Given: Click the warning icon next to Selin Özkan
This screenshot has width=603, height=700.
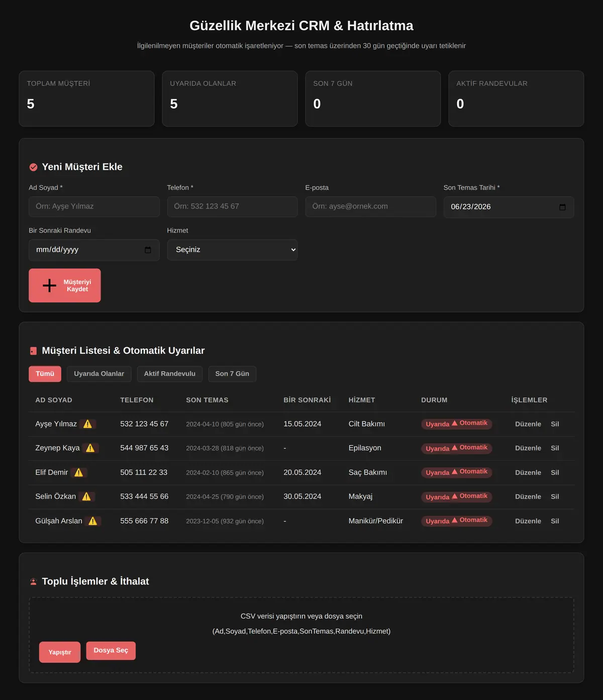Looking at the screenshot, I should point(86,496).
